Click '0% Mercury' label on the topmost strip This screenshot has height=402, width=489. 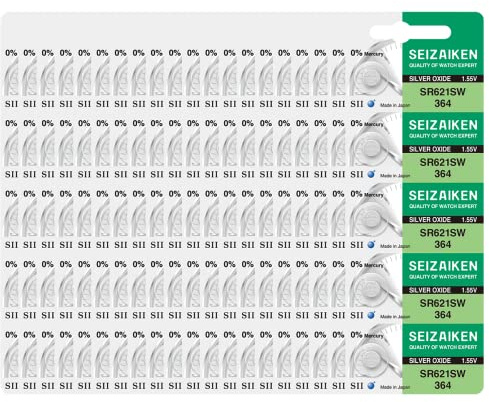(x=367, y=53)
